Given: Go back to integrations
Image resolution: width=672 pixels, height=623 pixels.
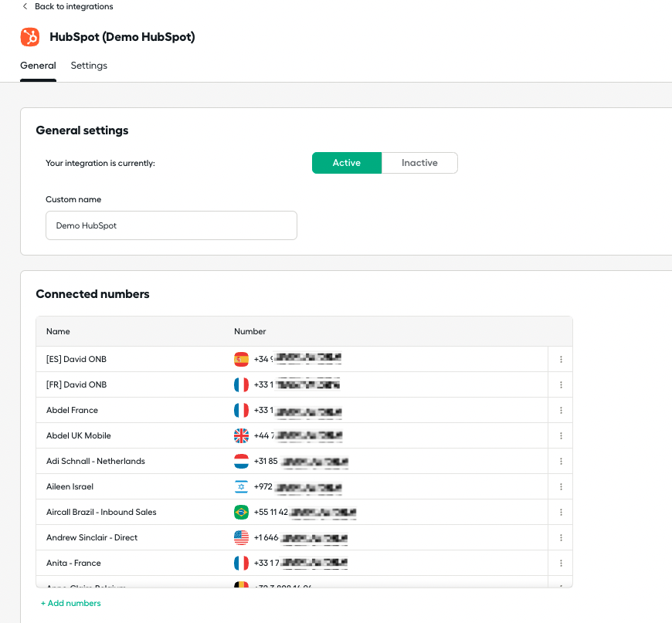Looking at the screenshot, I should 73,6.
